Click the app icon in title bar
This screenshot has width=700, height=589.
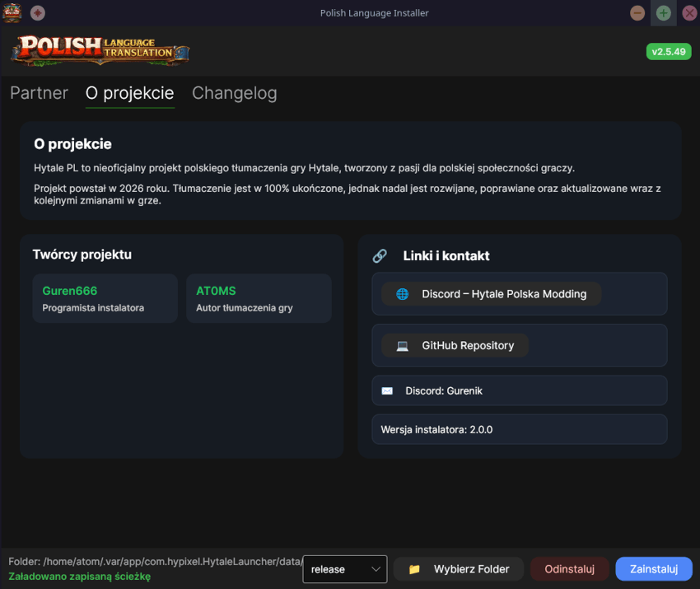pyautogui.click(x=12, y=12)
